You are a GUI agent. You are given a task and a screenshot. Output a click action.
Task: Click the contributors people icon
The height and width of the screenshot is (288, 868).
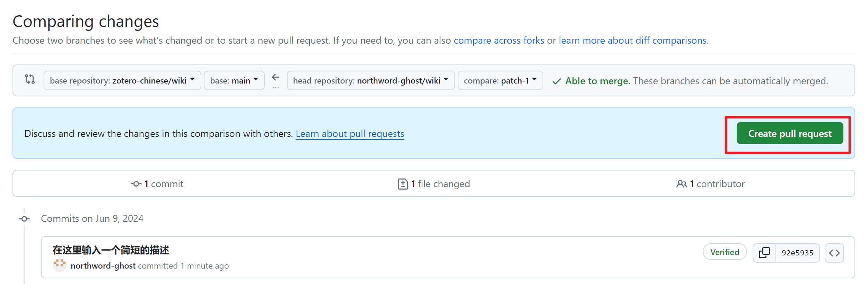[681, 184]
